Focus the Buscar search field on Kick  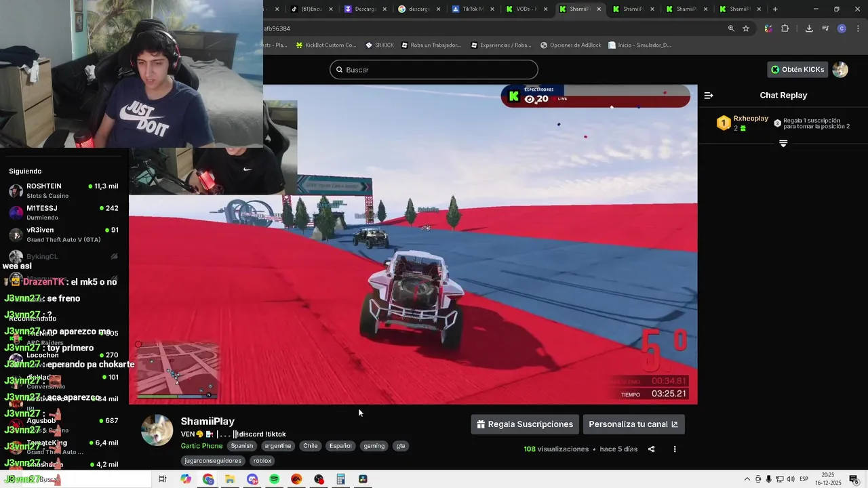tap(434, 70)
